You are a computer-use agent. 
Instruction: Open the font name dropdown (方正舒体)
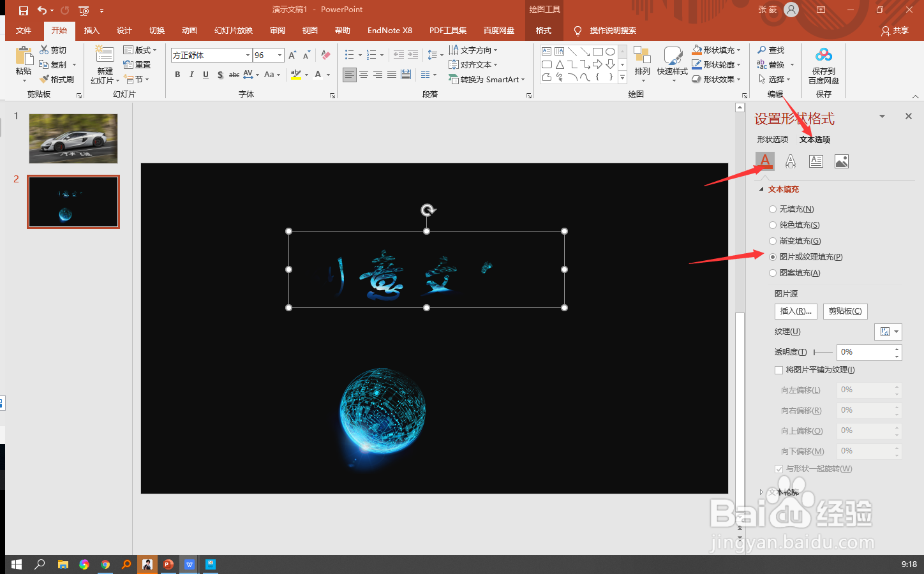click(248, 55)
